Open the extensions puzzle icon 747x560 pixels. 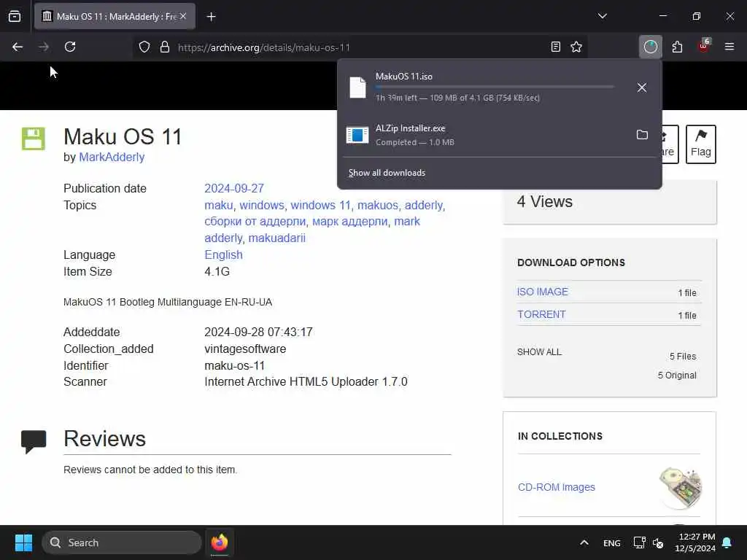click(677, 47)
